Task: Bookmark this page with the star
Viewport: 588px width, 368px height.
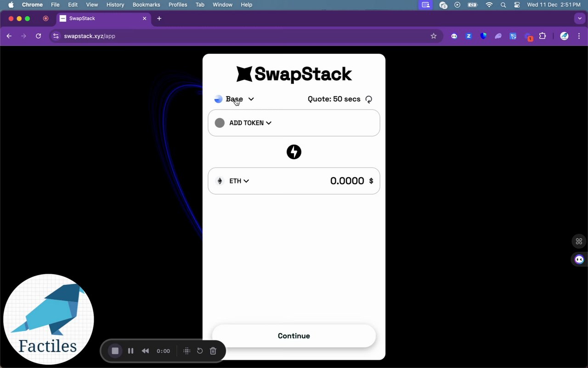Action: coord(433,36)
